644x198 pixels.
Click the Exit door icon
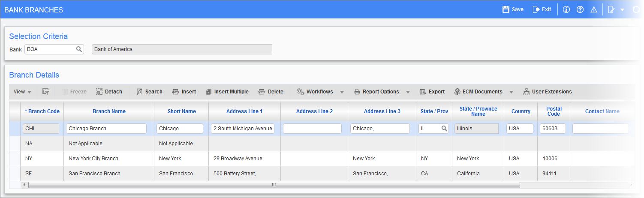tap(536, 9)
